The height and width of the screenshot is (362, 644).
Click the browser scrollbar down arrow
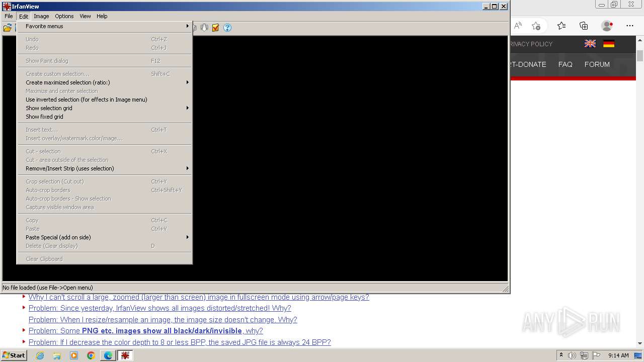click(x=640, y=343)
